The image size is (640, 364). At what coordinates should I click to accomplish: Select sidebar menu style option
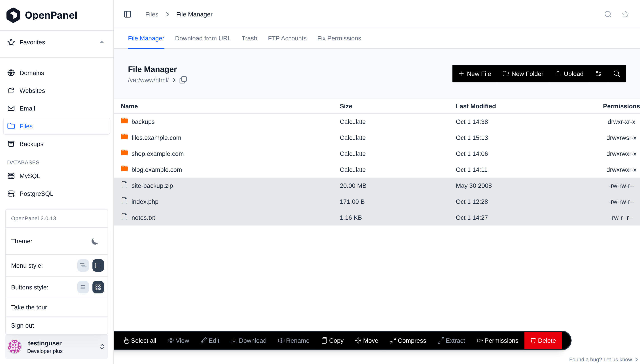pyautogui.click(x=98, y=265)
